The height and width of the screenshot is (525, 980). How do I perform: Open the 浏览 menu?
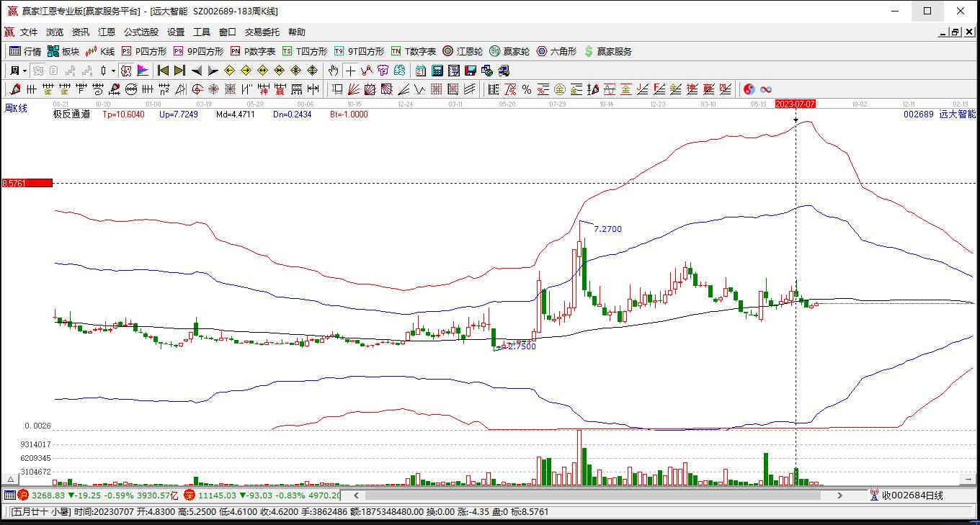(55, 32)
